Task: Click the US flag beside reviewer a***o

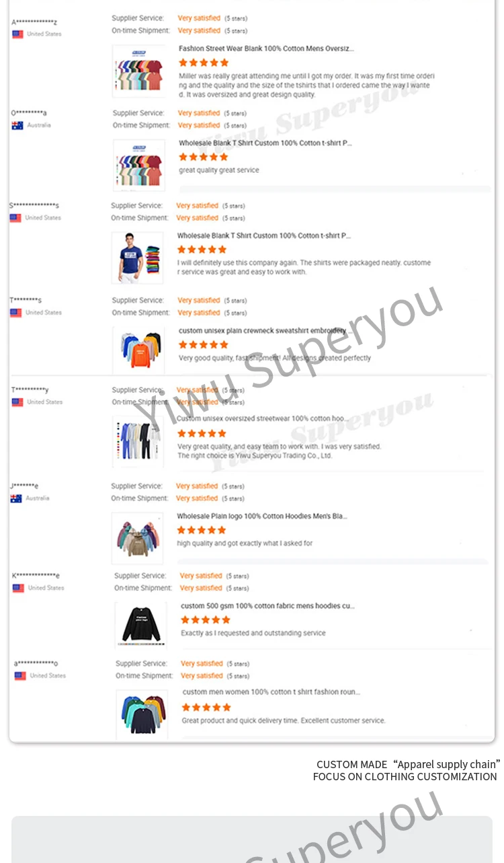Action: (20, 676)
